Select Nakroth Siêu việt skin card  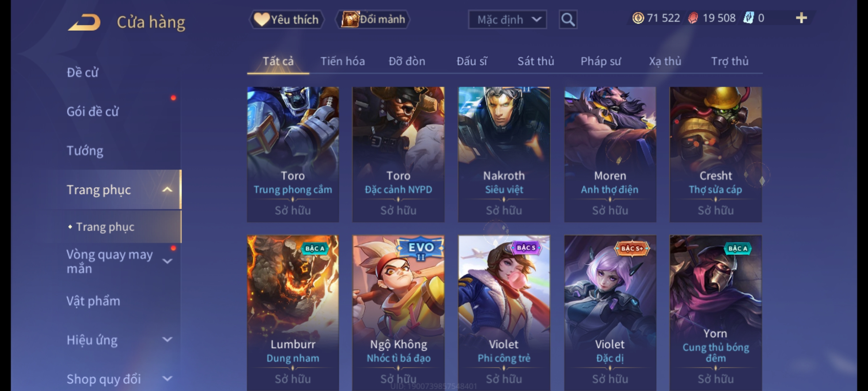pyautogui.click(x=504, y=154)
